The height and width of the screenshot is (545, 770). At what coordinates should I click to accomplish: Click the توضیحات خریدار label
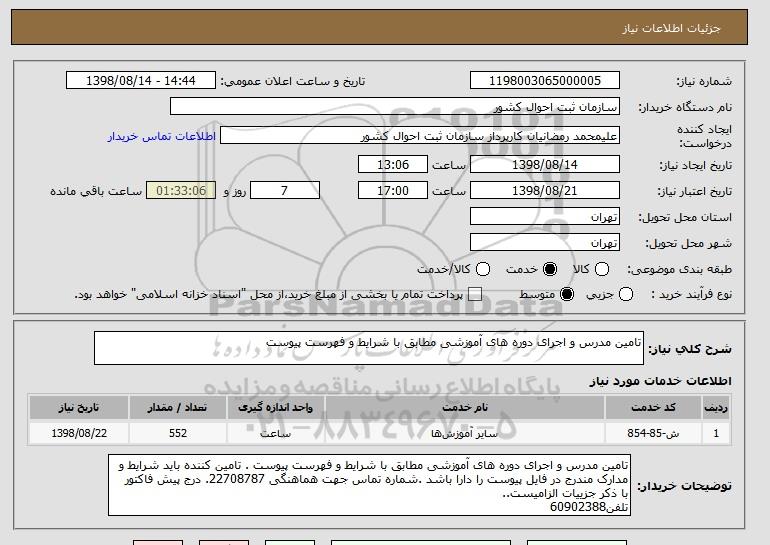point(684,486)
